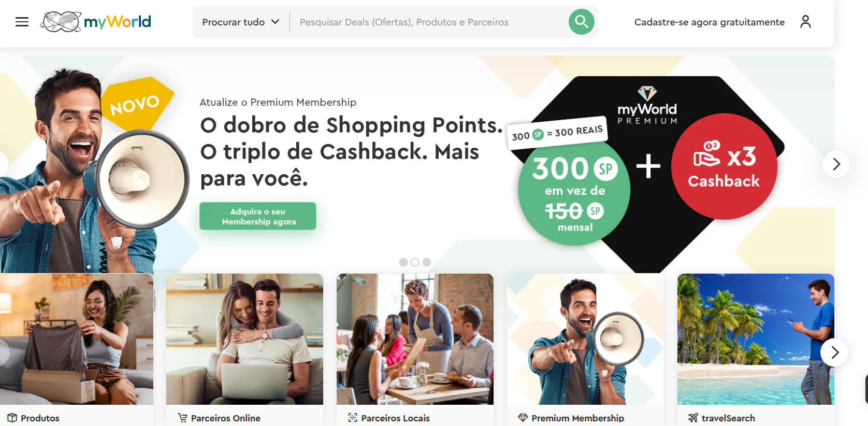The width and height of the screenshot is (868, 426).
Task: Expand the Procurar tudo dropdown
Action: pyautogui.click(x=241, y=22)
